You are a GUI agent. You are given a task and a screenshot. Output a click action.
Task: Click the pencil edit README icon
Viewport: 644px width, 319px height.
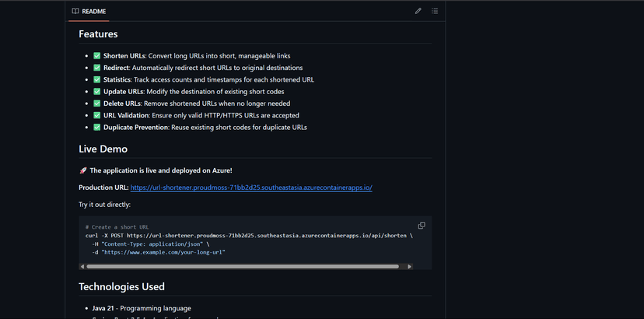coord(418,11)
